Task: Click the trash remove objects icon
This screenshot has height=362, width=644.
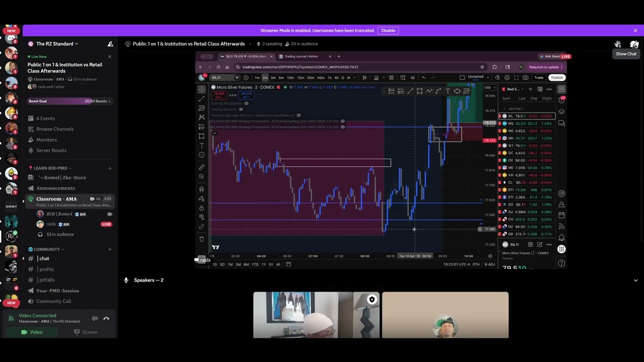Action: point(201,239)
